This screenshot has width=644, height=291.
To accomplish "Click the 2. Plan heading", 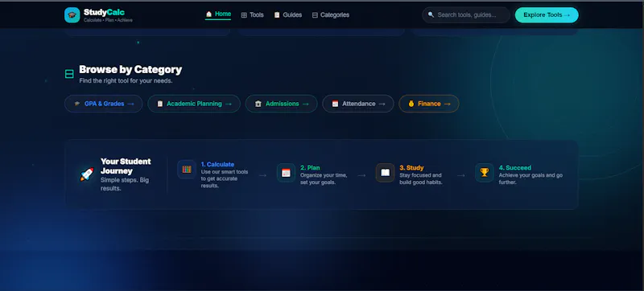I will pos(310,168).
